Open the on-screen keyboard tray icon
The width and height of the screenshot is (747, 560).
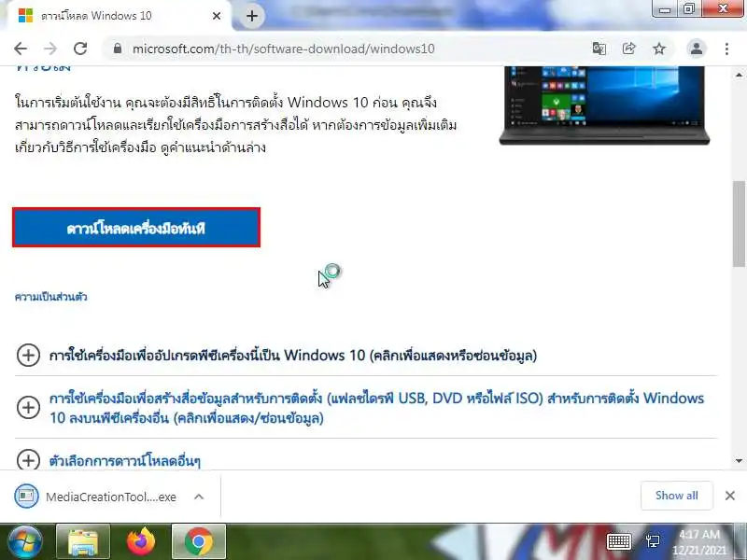point(619,541)
